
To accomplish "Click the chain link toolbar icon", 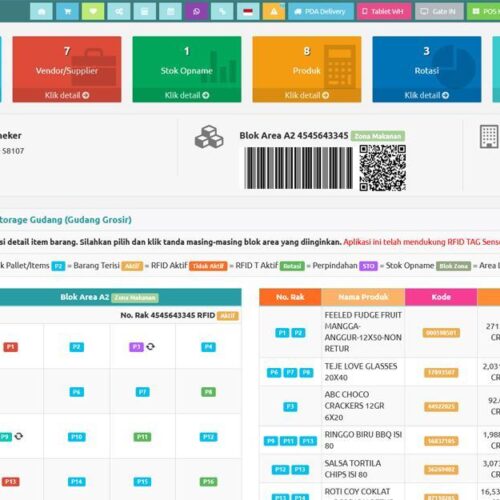I will coord(222,12).
